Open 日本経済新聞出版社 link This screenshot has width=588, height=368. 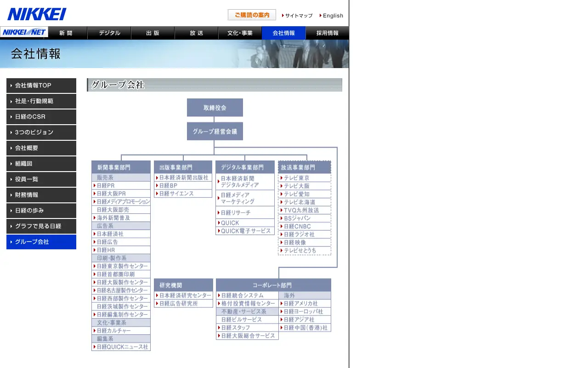[183, 178]
